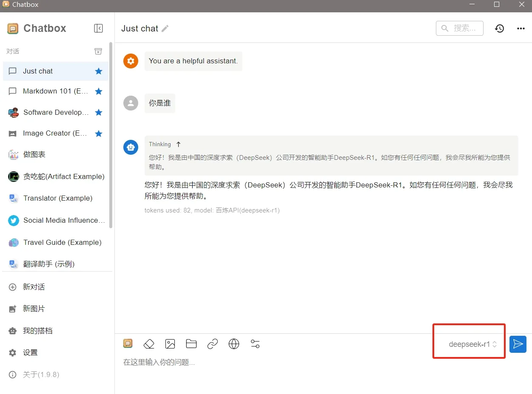Screen dimensions: 532x394
Task: Open the 做图表 conversation
Action: [x=55, y=154]
